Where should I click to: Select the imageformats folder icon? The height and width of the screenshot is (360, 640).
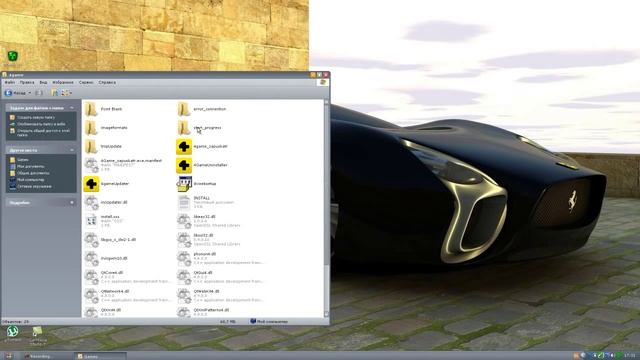tap(91, 128)
